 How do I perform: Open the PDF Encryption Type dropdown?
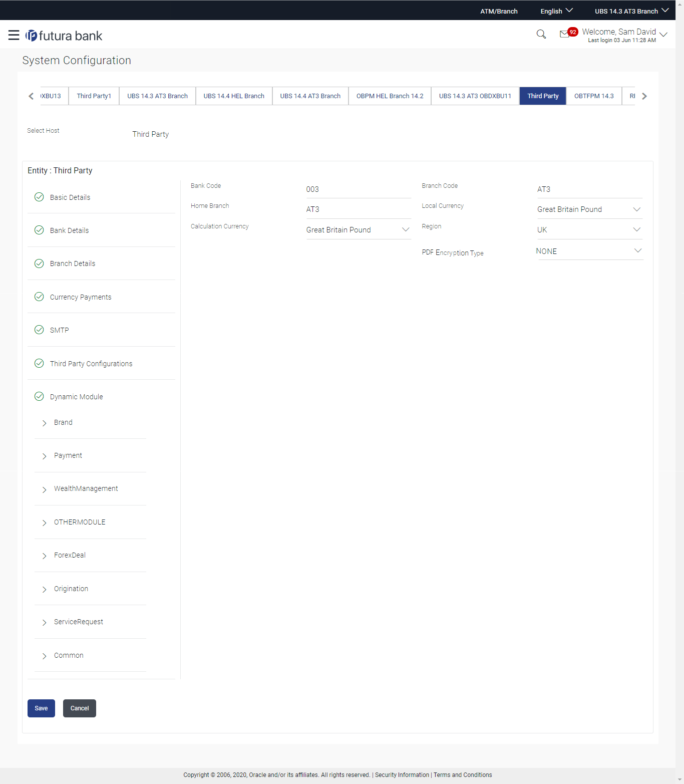pyautogui.click(x=589, y=251)
